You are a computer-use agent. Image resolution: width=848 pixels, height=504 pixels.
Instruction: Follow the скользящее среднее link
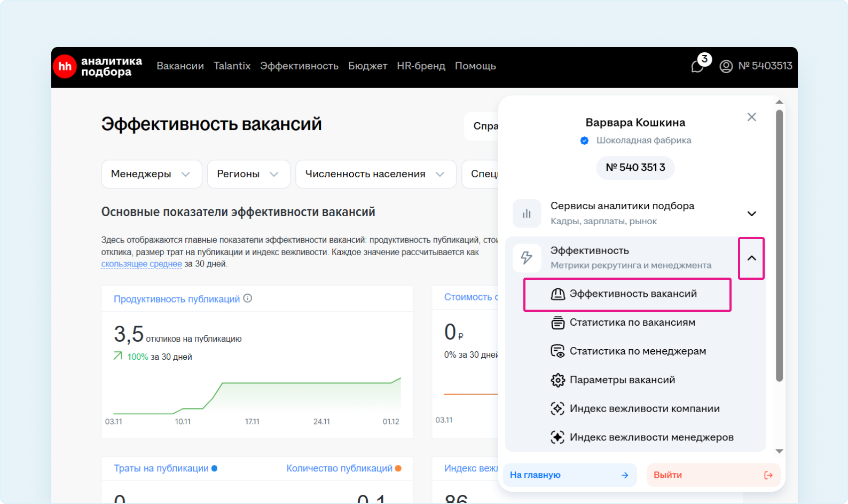(142, 264)
